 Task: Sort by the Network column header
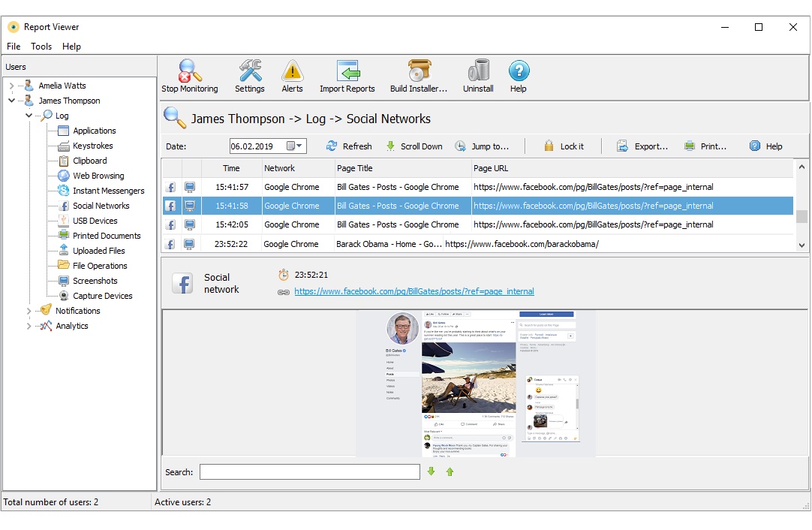click(298, 168)
